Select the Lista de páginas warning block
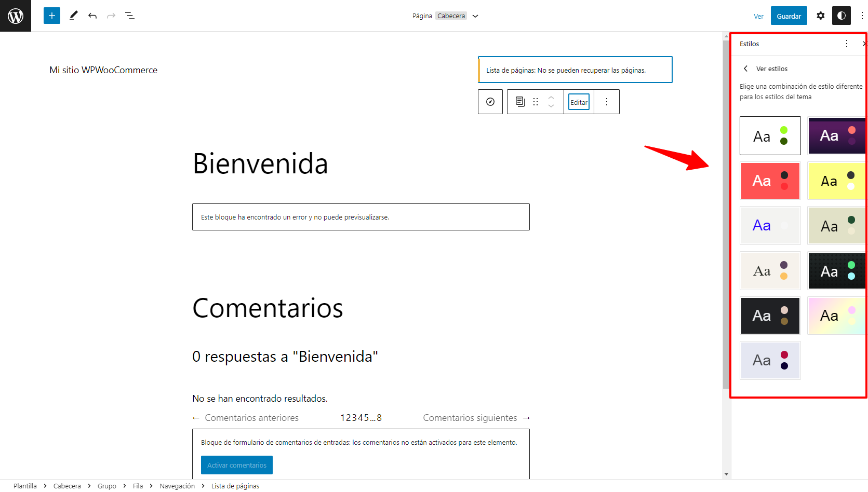The image size is (868, 492). coord(575,70)
